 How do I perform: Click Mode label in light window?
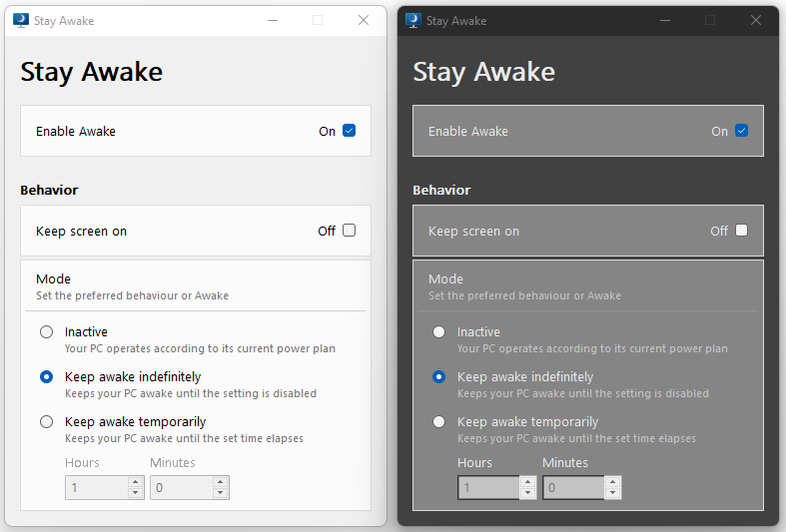click(53, 279)
